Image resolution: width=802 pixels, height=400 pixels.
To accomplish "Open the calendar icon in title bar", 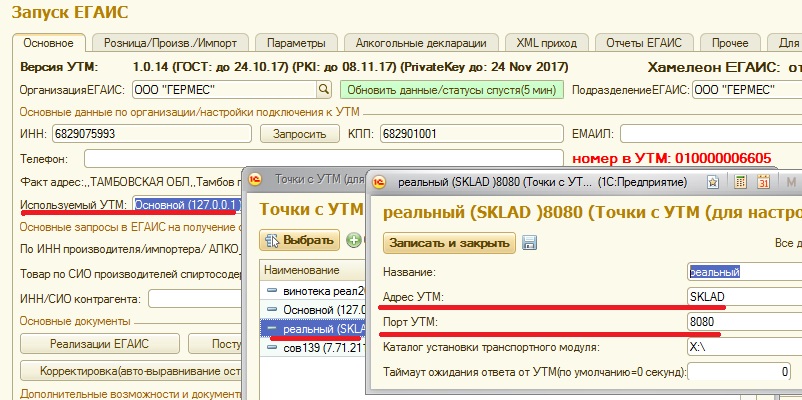I will [763, 182].
